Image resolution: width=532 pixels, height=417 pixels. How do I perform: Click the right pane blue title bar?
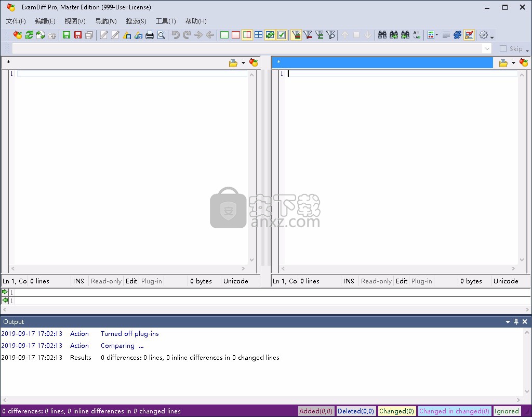382,62
